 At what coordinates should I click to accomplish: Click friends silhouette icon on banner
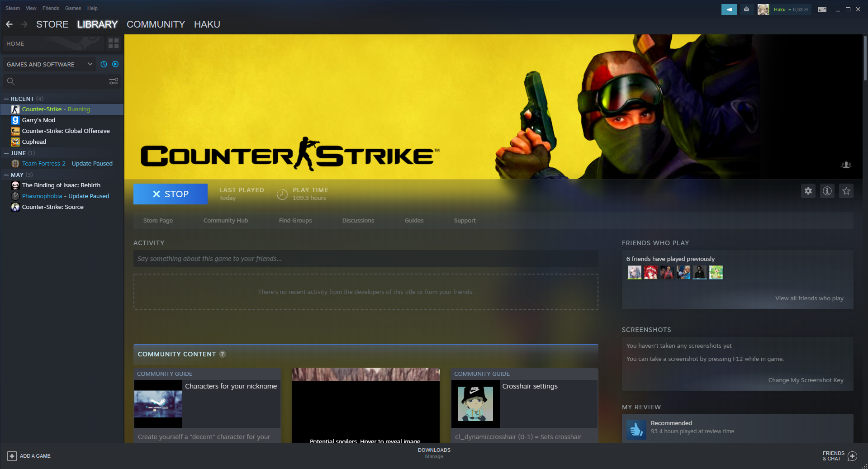click(846, 165)
